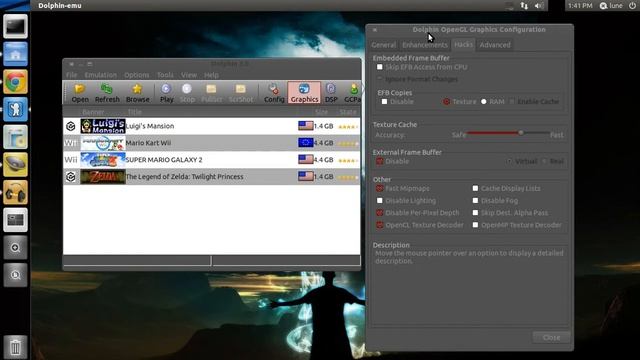This screenshot has height=360, width=640.
Task: Open the Trash icon in launcher
Action: (x=16, y=347)
